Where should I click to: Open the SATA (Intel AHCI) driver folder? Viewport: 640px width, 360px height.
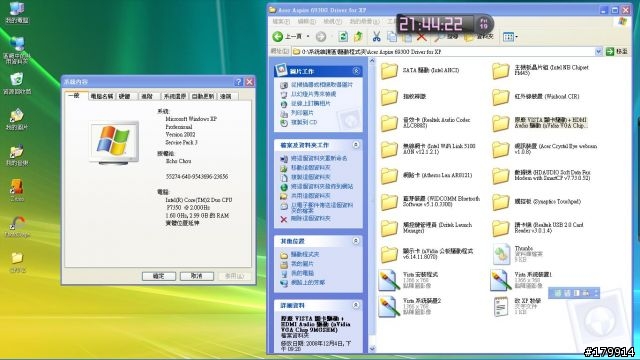click(x=420, y=71)
